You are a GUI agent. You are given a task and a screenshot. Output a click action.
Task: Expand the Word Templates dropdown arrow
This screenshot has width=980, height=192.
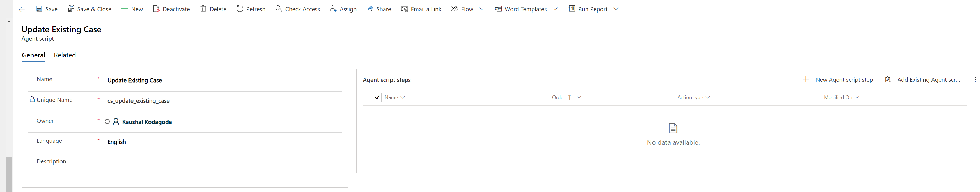pos(555,9)
